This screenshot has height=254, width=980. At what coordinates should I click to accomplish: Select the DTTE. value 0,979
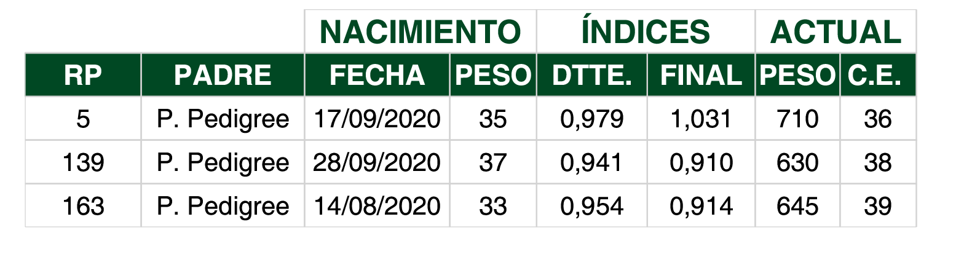coord(591,119)
